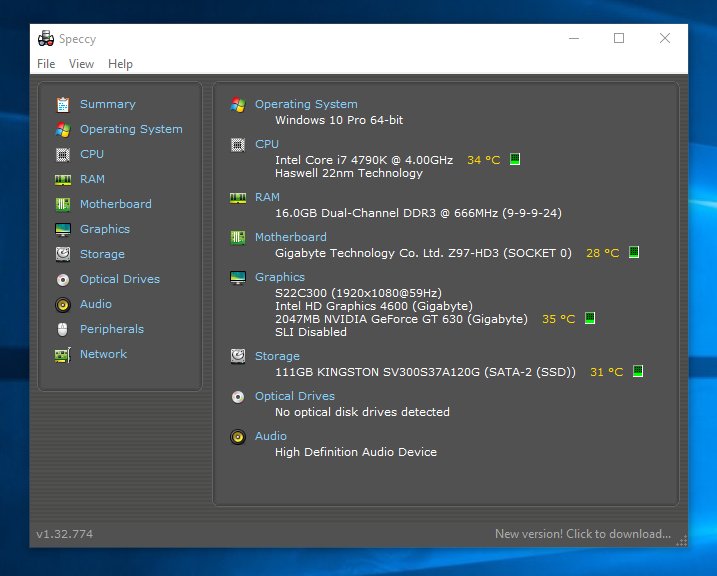Click the Storage SSD temperature indicator icon
The width and height of the screenshot is (717, 576).
click(638, 371)
